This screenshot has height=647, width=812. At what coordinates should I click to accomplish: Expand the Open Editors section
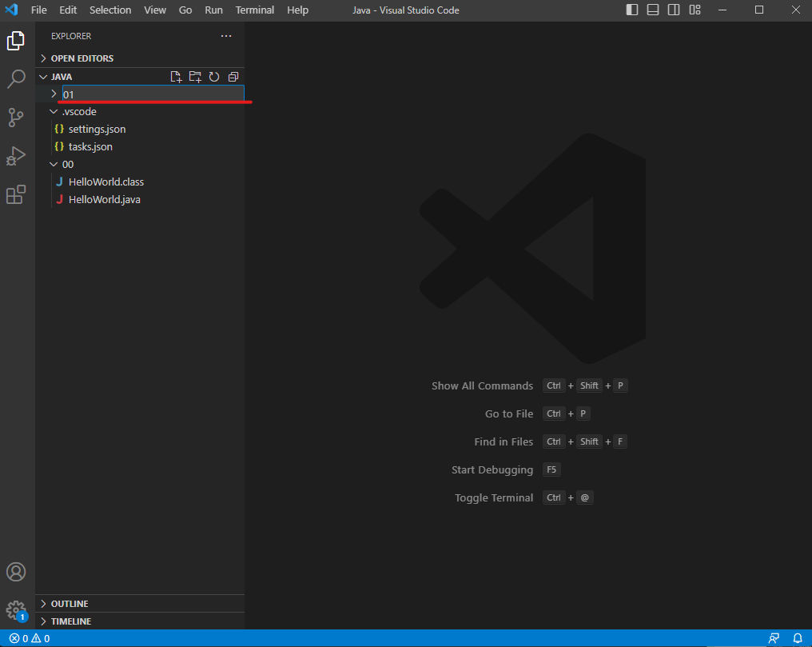pos(82,58)
